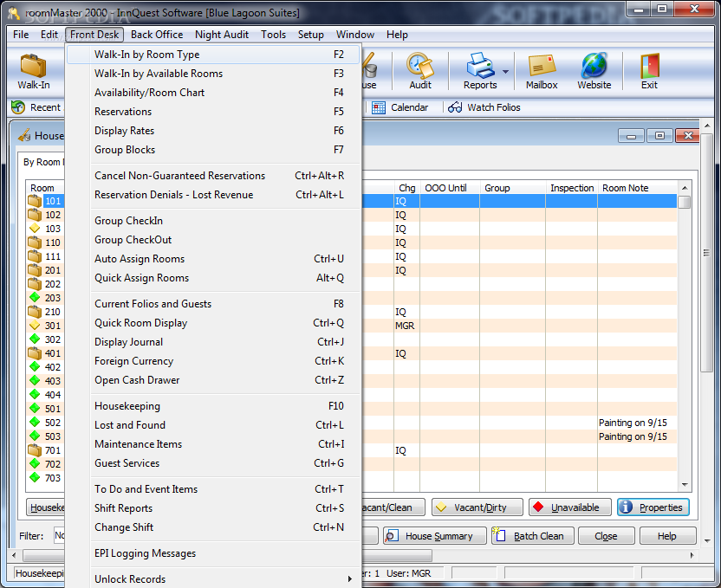Select Reservations from Front Desk menu
721x588 pixels.
(213, 112)
